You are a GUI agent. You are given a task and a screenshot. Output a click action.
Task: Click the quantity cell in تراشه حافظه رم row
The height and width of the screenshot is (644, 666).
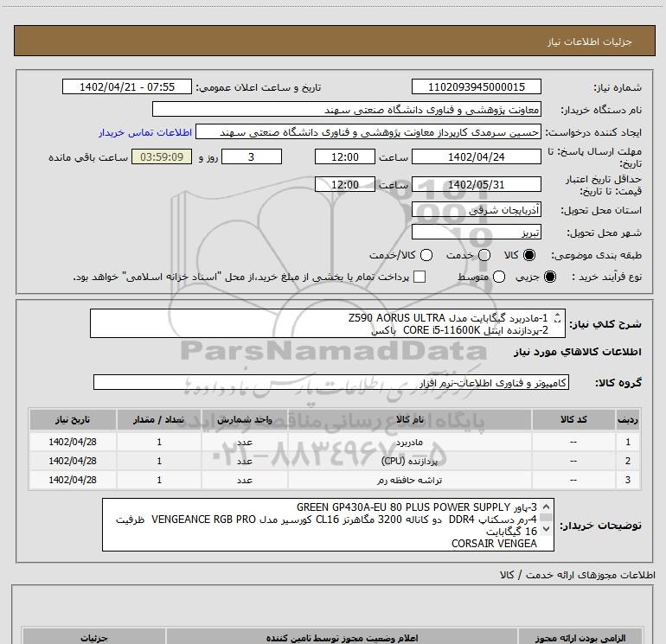click(x=159, y=480)
